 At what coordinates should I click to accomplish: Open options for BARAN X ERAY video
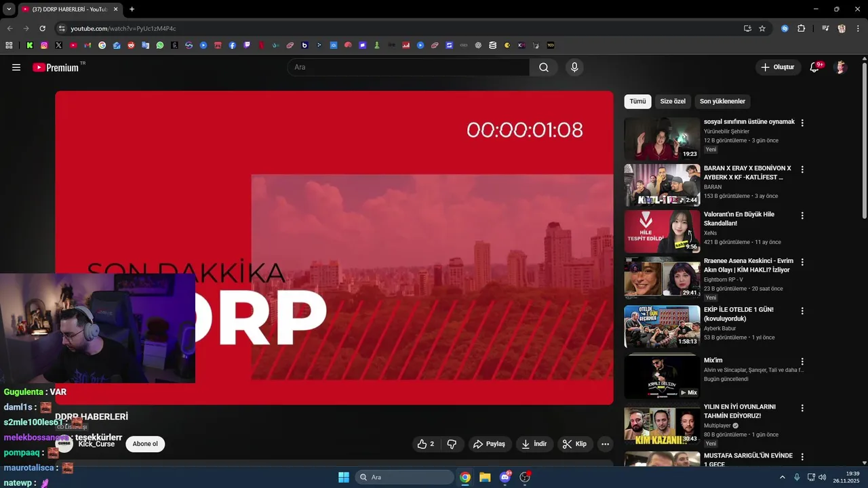(802, 169)
